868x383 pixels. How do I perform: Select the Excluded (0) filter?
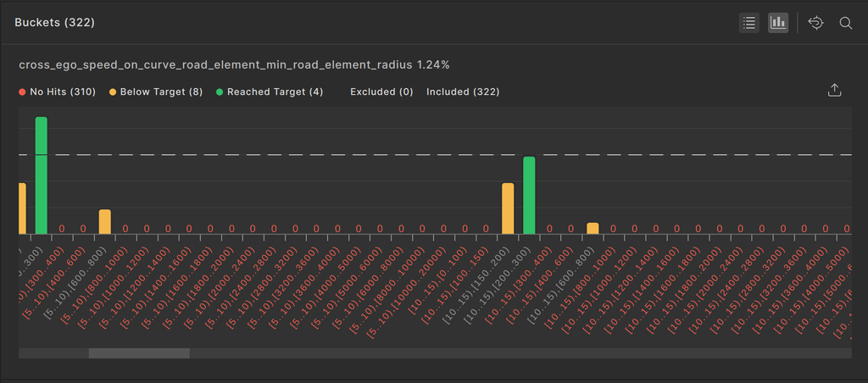click(x=381, y=92)
